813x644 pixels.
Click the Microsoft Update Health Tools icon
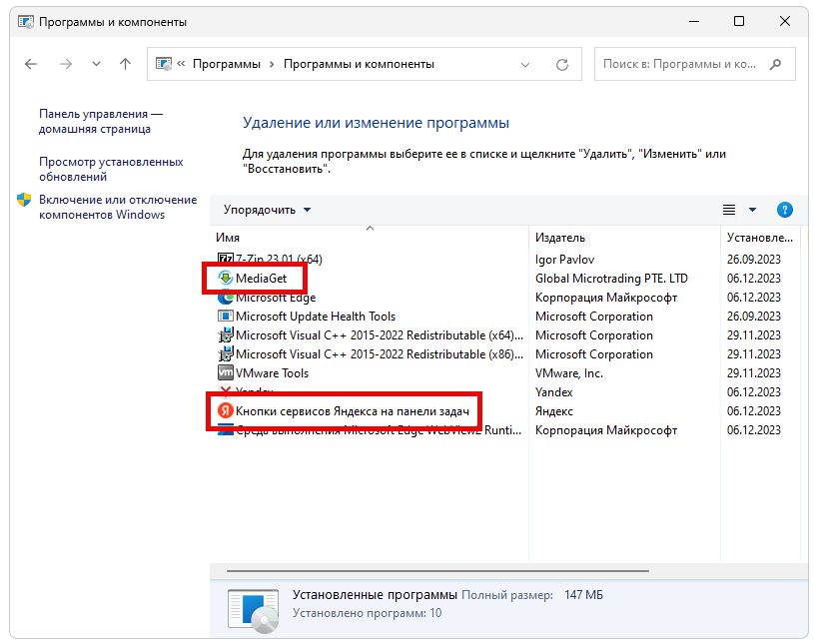click(225, 316)
